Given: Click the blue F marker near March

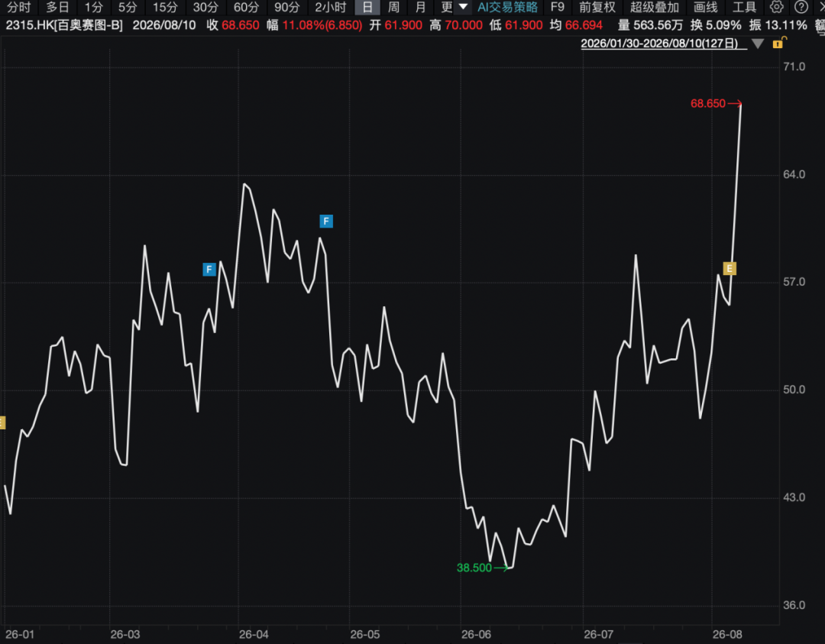Looking at the screenshot, I should coord(209,270).
